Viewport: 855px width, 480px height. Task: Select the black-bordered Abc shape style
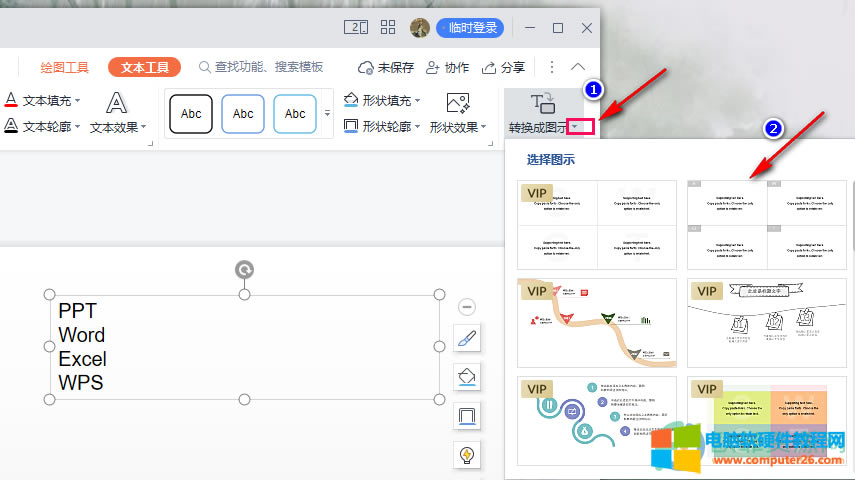191,113
